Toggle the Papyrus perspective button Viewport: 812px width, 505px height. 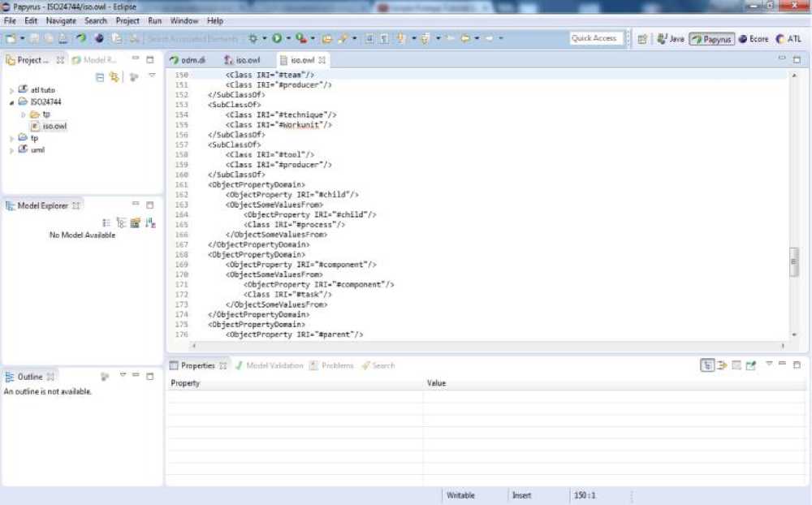click(x=712, y=38)
